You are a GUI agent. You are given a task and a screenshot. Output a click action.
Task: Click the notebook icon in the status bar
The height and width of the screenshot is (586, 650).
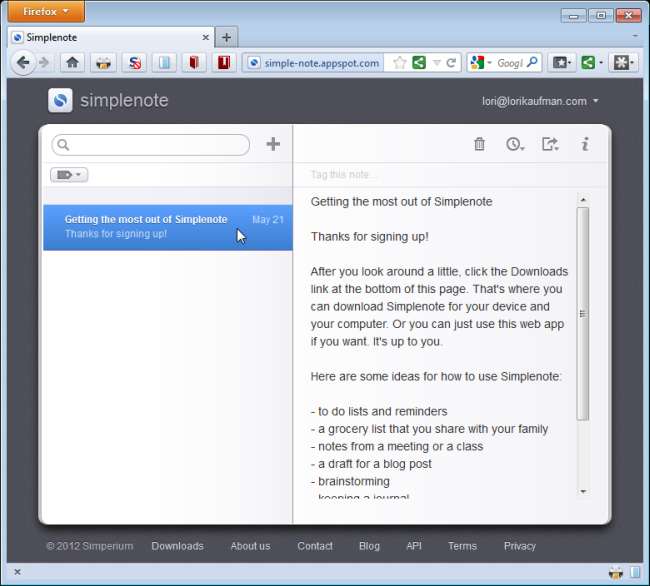click(x=635, y=572)
